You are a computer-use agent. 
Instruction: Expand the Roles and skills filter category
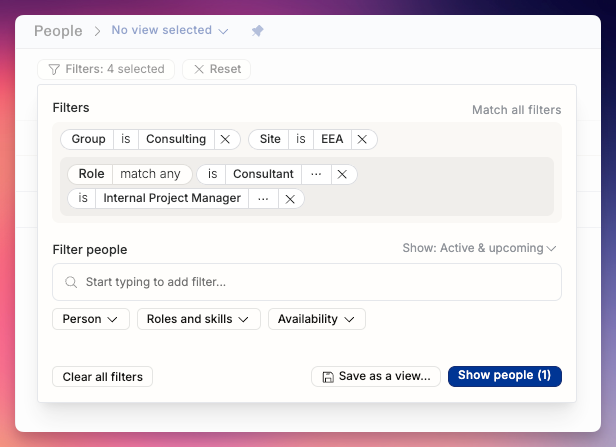[198, 319]
